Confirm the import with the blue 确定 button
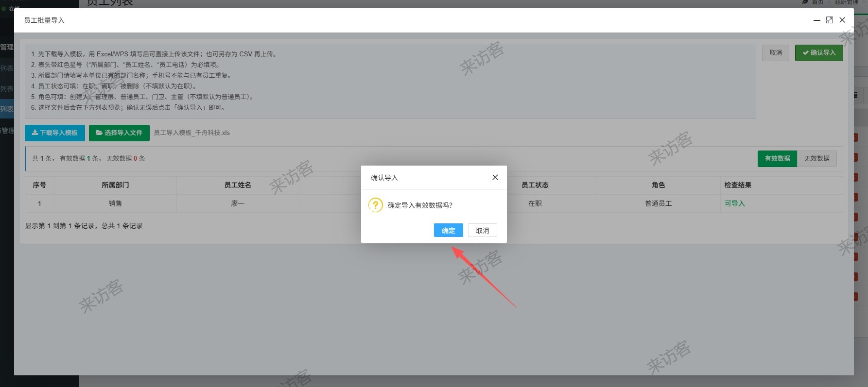This screenshot has height=387, width=868. 448,230
